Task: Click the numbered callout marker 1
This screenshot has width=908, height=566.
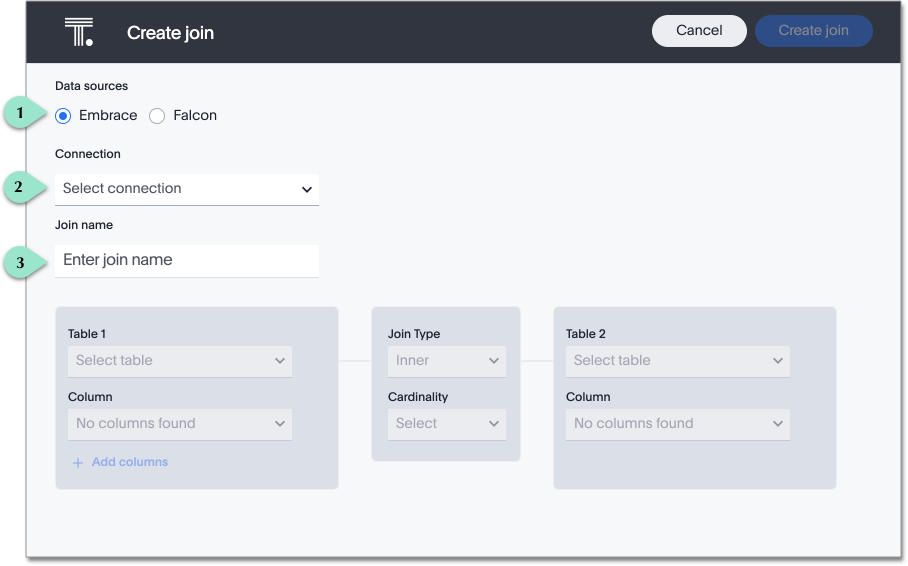Action: click(21, 114)
